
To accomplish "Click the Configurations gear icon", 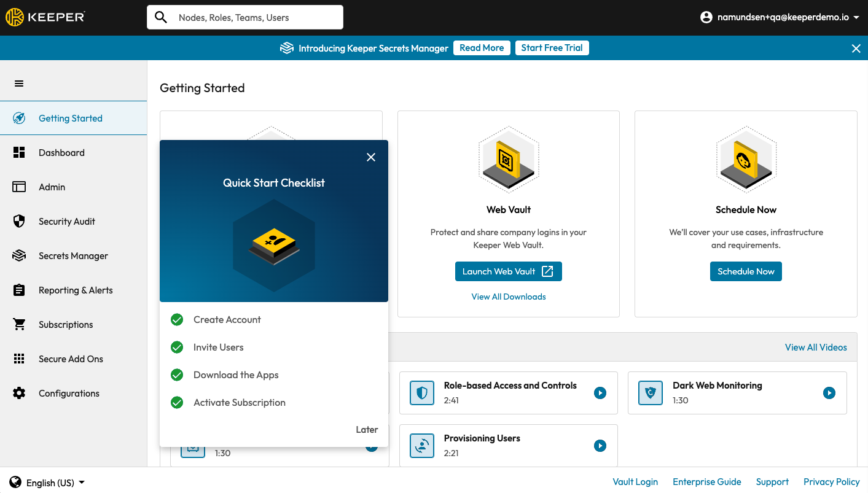I will pyautogui.click(x=19, y=394).
